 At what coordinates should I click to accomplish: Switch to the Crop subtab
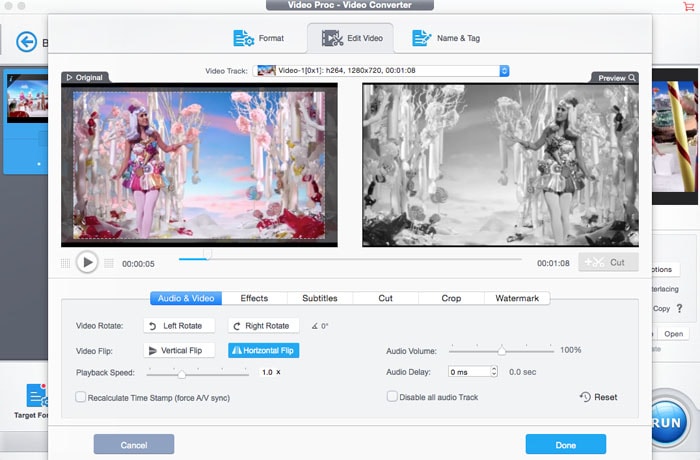point(451,298)
